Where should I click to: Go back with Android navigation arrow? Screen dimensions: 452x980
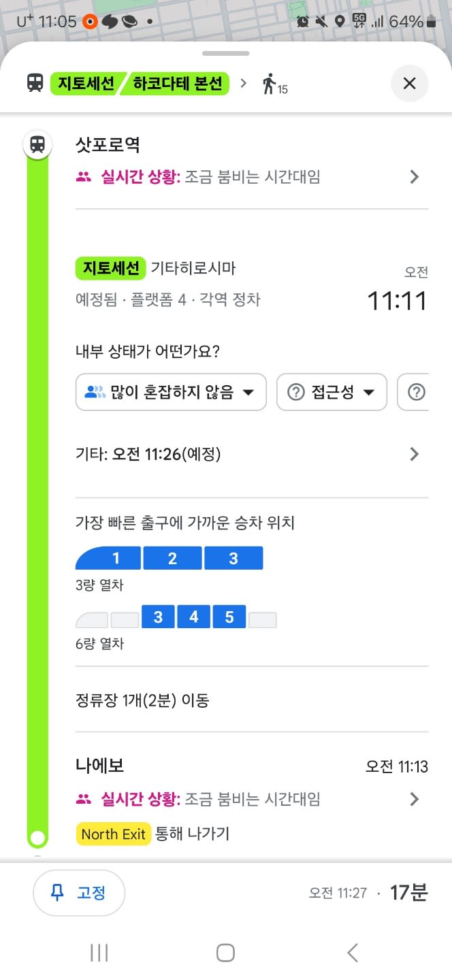click(352, 953)
